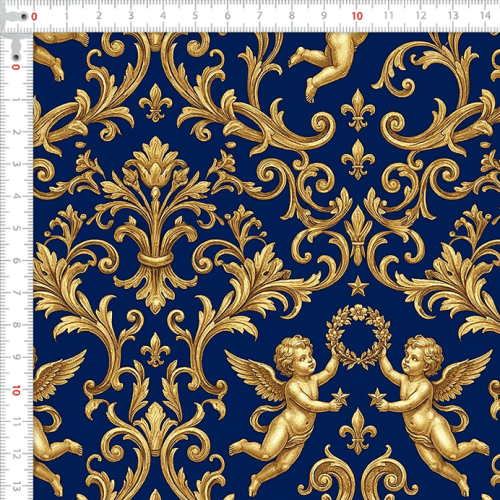Click the number 13 on the top ruler
The height and width of the screenshot is (500, 500).
click(x=453, y=16)
